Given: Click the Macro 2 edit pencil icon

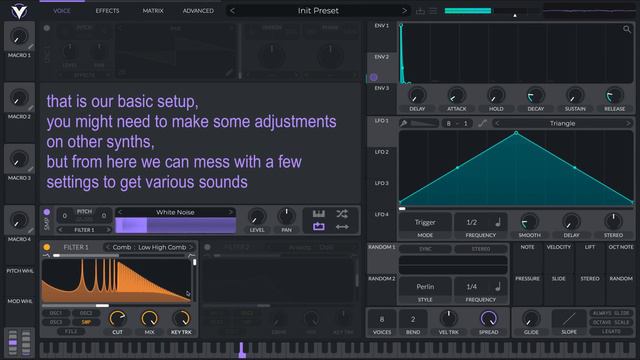Looking at the screenshot, I should click(31, 108).
